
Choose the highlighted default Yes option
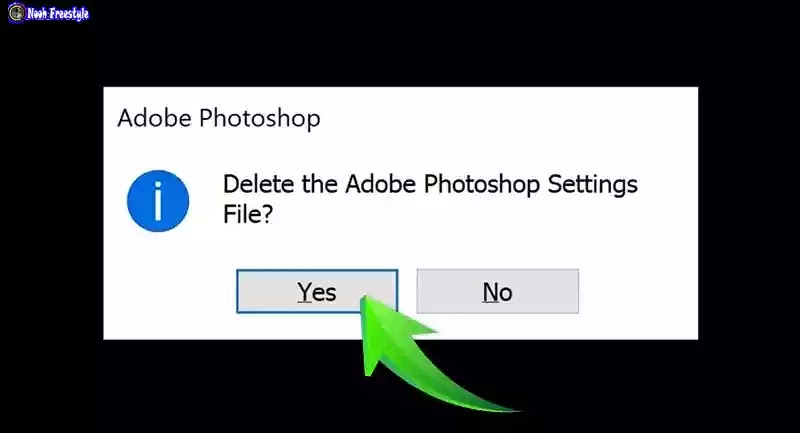(317, 291)
